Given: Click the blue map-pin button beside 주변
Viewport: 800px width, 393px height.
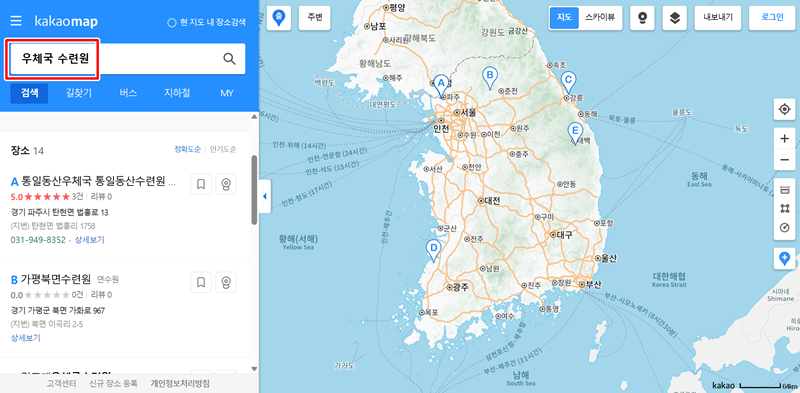Looking at the screenshot, I should click(279, 18).
